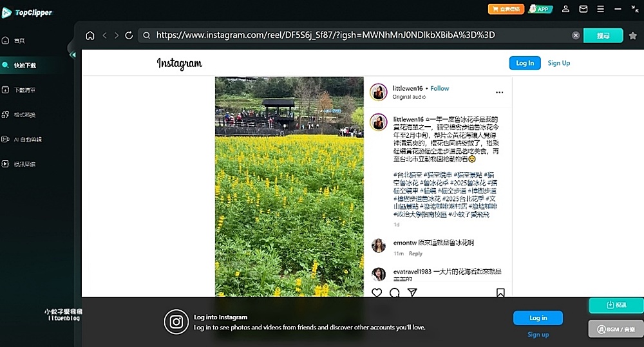Clear the URL with the X icon
Viewport: 644px width, 347px height.
(576, 35)
